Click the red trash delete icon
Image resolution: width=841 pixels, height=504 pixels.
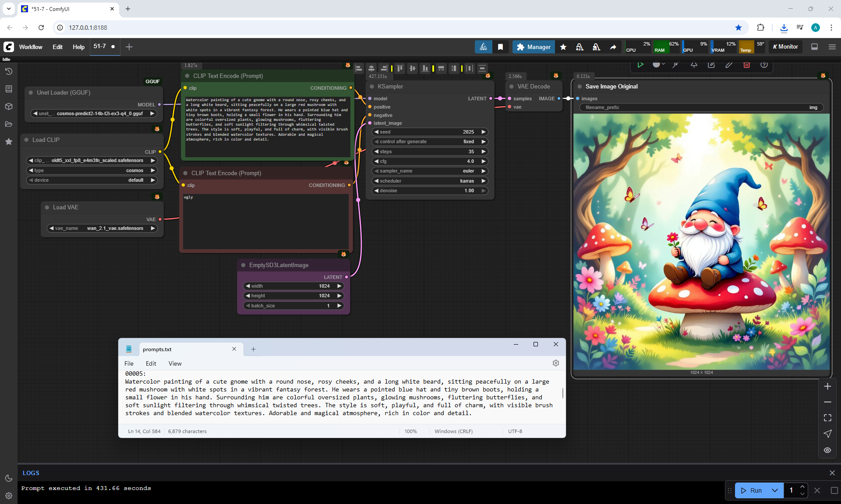click(x=746, y=65)
